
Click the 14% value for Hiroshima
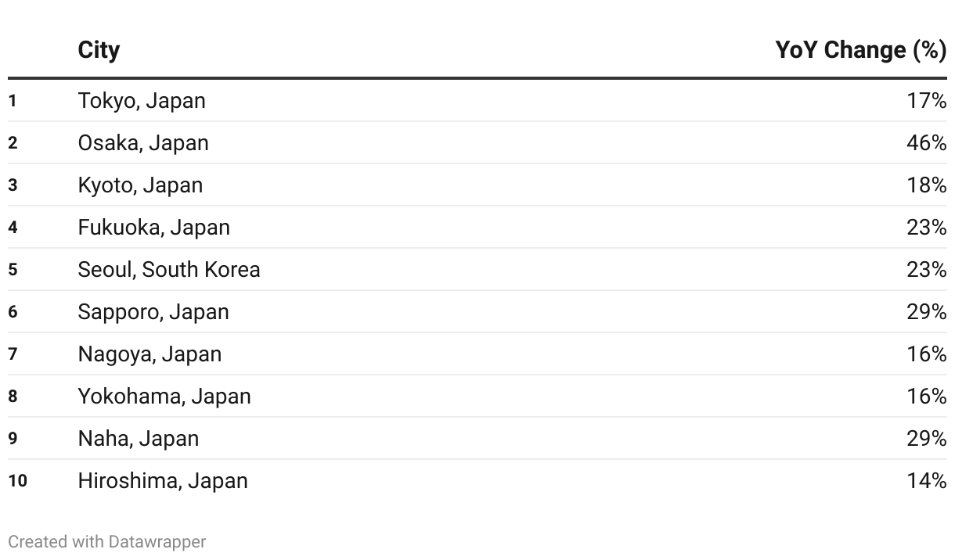coord(927,480)
